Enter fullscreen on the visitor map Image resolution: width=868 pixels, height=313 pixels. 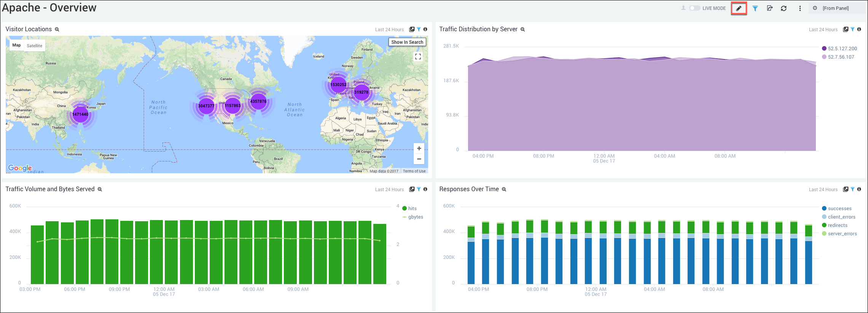click(418, 57)
